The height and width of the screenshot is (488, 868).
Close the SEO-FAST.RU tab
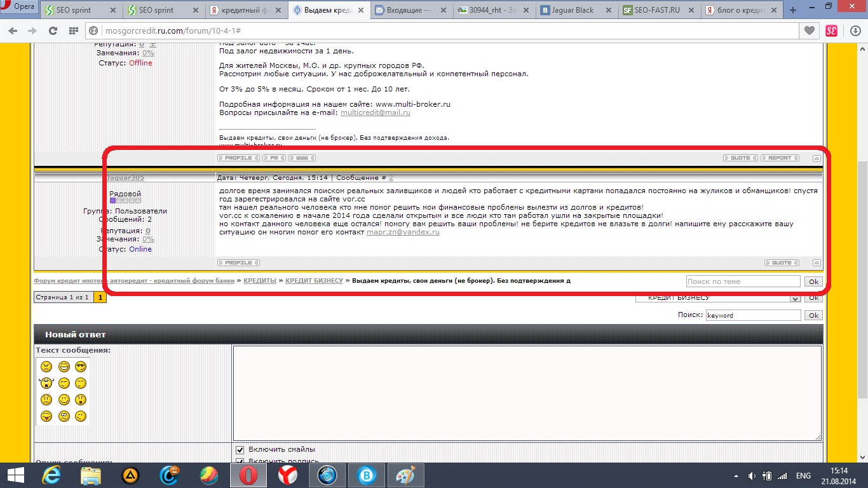[690, 10]
